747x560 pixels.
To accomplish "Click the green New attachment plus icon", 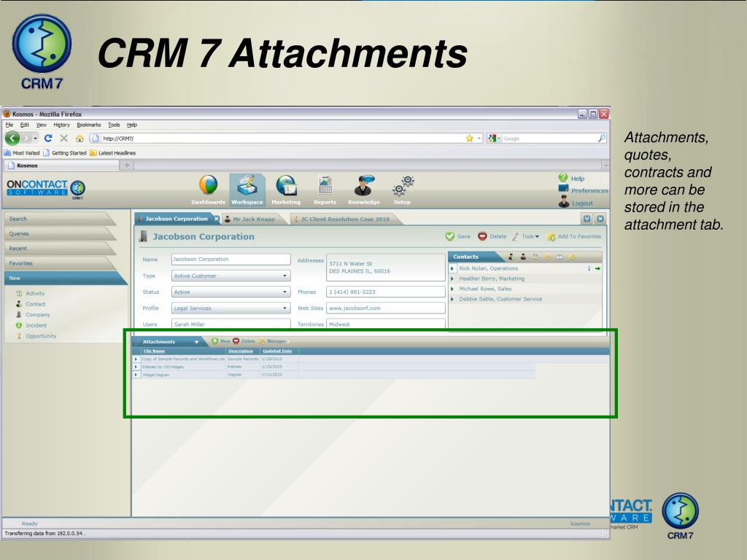I will pyautogui.click(x=215, y=341).
